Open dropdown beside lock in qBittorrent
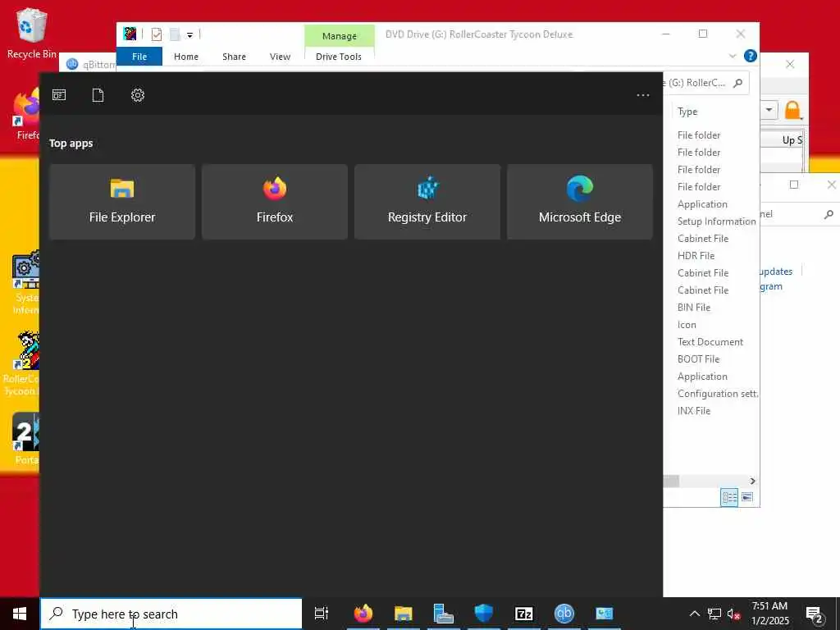 coord(769,110)
